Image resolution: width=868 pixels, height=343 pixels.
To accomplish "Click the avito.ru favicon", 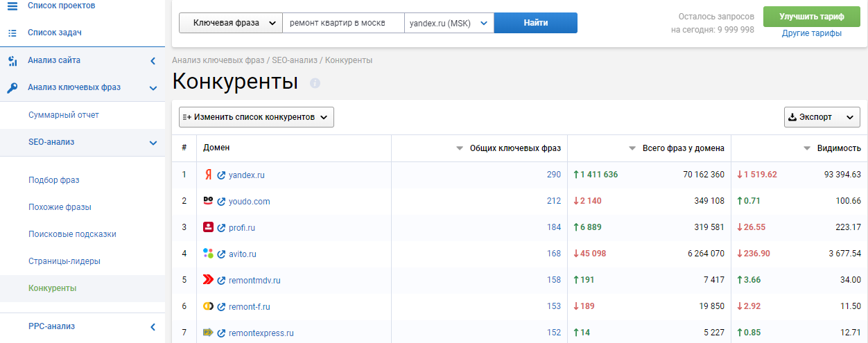I will (x=208, y=254).
